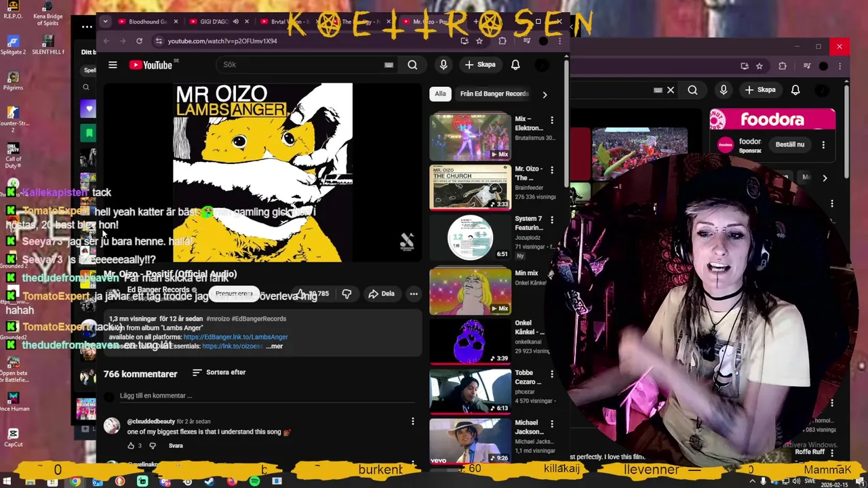This screenshot has height=488, width=868.
Task: Click Dela to share the video
Action: click(x=381, y=293)
